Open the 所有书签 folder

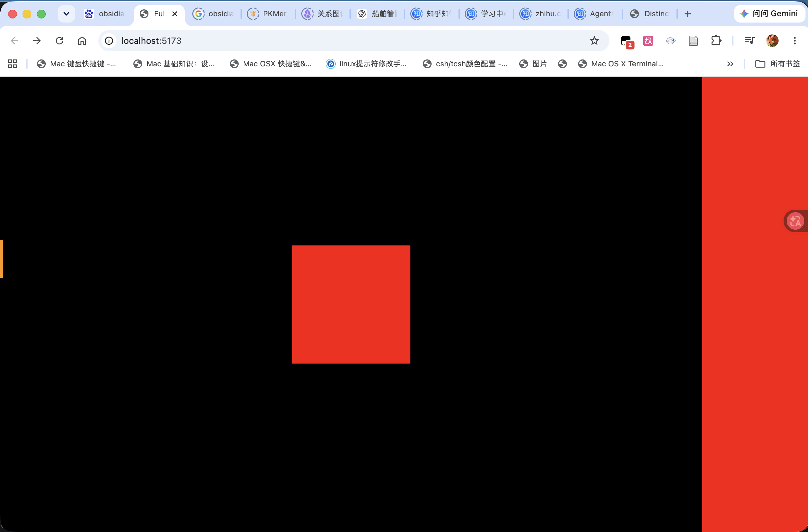777,64
